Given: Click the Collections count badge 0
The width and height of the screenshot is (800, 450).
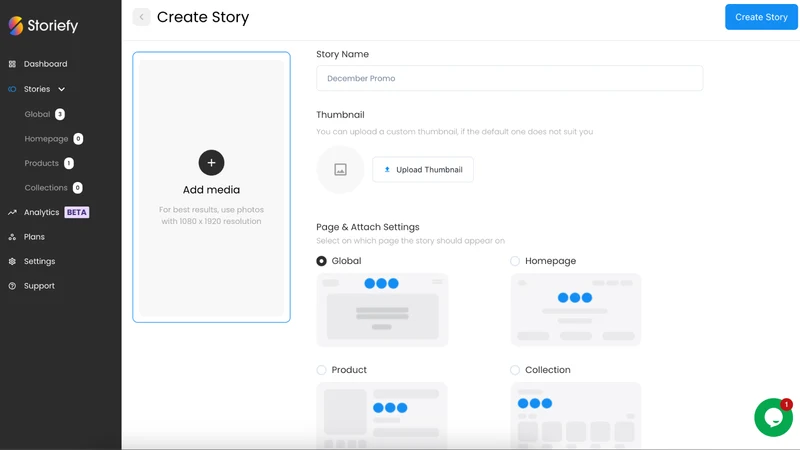Looking at the screenshot, I should pos(78,188).
